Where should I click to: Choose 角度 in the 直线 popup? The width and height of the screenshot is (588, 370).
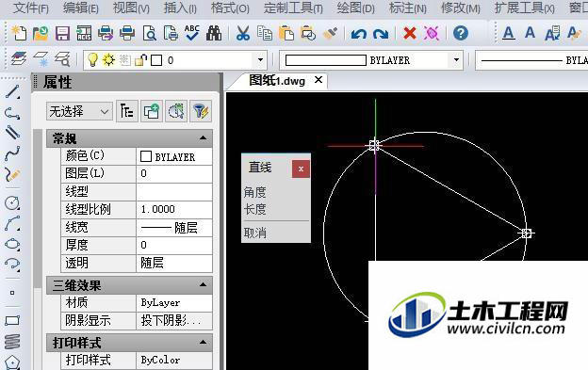[x=255, y=192]
